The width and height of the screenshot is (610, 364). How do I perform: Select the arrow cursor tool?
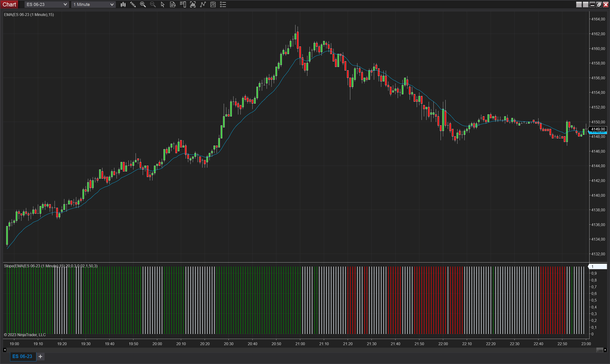163,5
